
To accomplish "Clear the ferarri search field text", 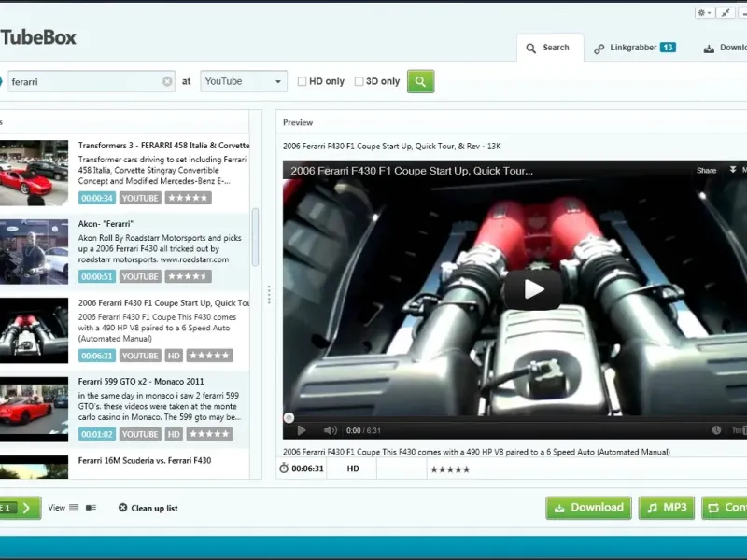I will [x=167, y=81].
